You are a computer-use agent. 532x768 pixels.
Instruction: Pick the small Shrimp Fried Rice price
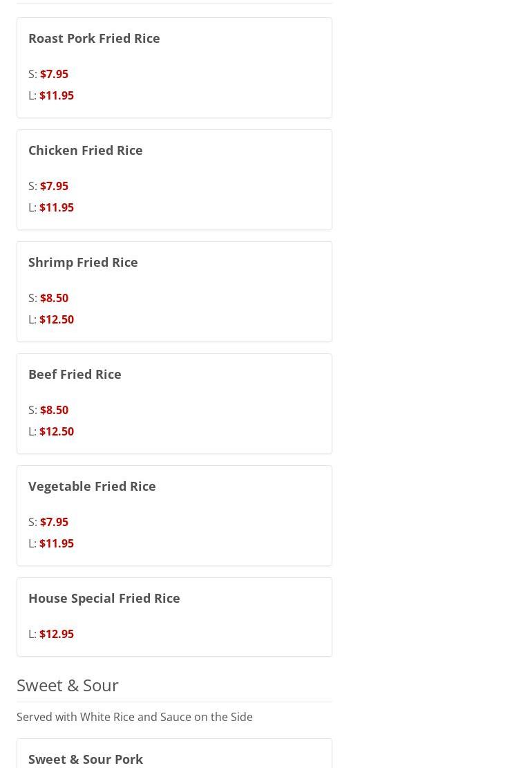click(x=54, y=298)
